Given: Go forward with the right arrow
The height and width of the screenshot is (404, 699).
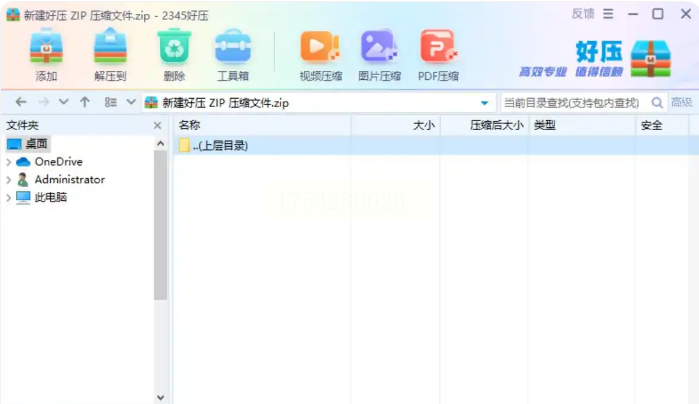Looking at the screenshot, I should click(43, 102).
